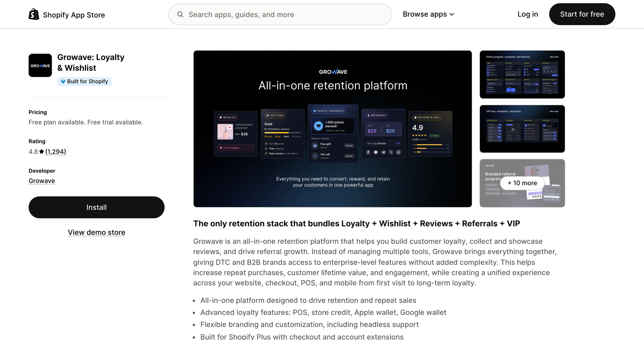Click the Developer label

(42, 171)
